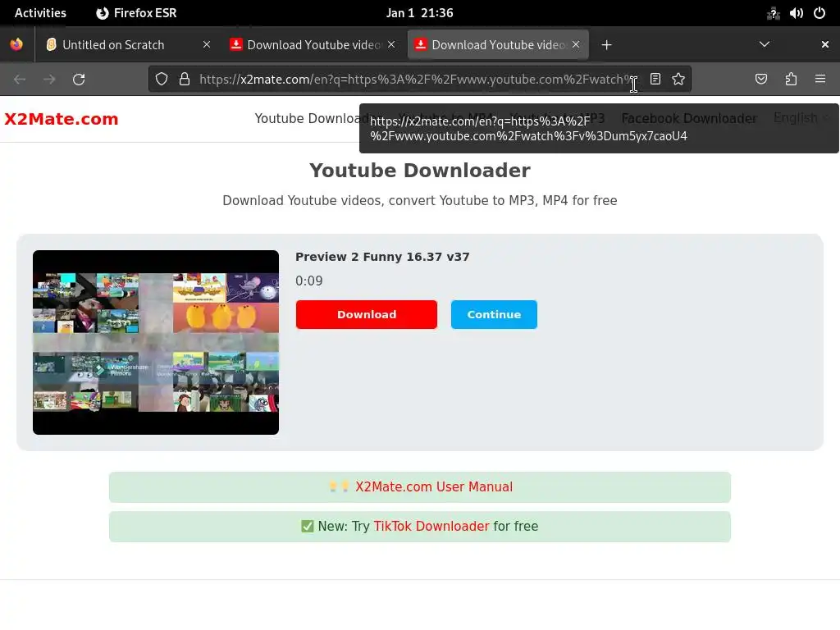
Task: Switch to the middle Download Youtube video tab
Action: click(x=313, y=45)
